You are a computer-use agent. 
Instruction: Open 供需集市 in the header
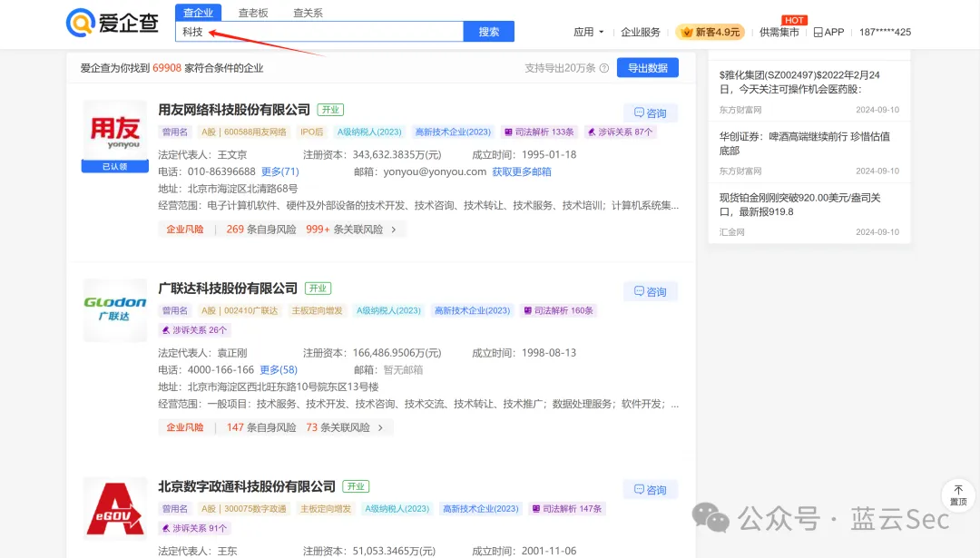pyautogui.click(x=779, y=32)
